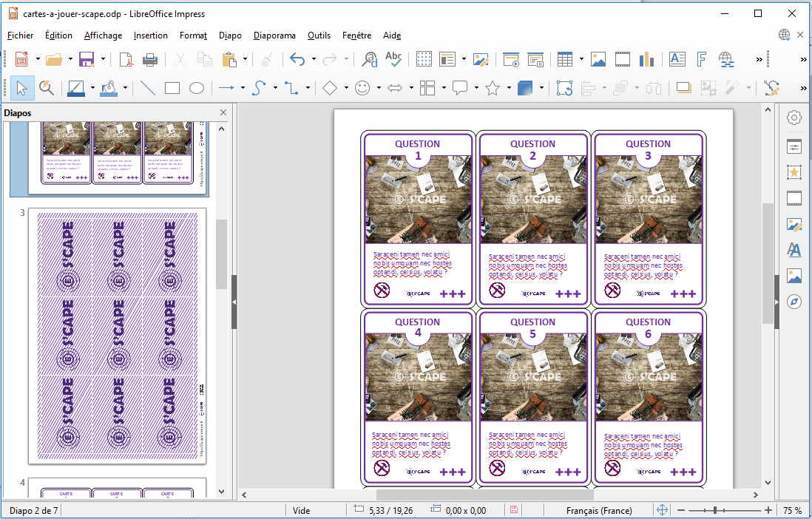Click the 75 % zoom value
The height and width of the screenshot is (519, 812).
(792, 511)
